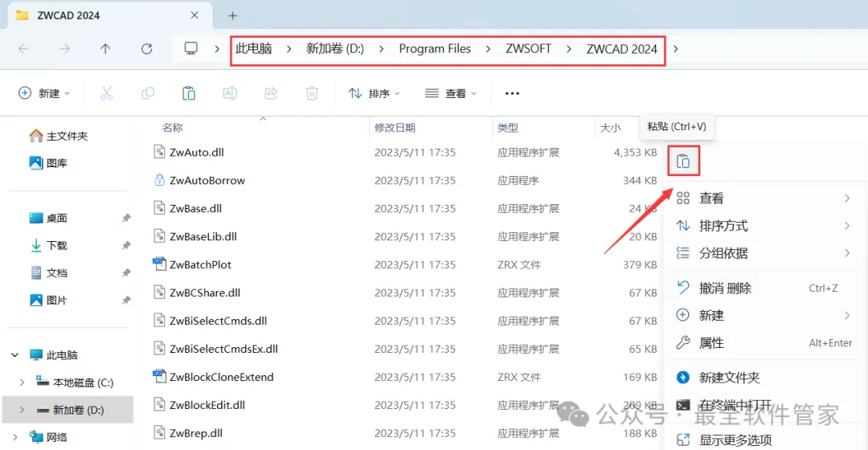This screenshot has width=868, height=450.
Task: Select file ZwBCShare.dll
Action: point(205,292)
